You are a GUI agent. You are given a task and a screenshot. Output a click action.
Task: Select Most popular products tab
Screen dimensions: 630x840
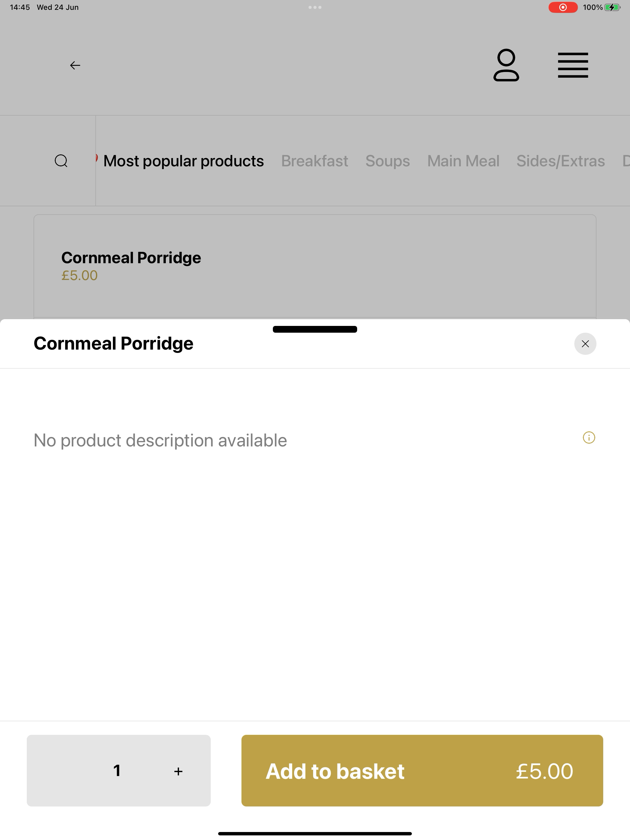click(183, 161)
